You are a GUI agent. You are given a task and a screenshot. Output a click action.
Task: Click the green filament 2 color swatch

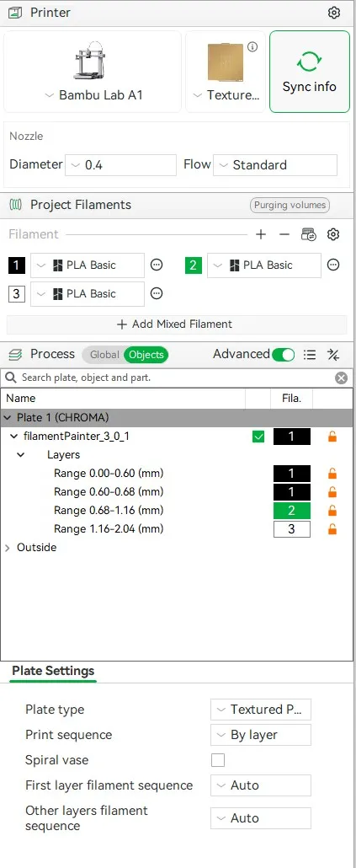click(x=193, y=265)
